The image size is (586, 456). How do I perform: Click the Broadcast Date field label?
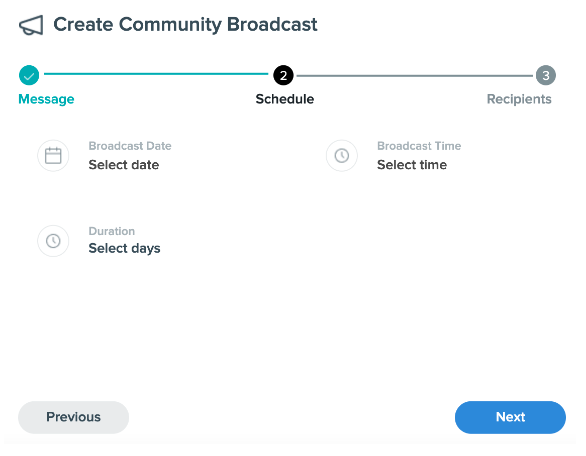(x=130, y=146)
